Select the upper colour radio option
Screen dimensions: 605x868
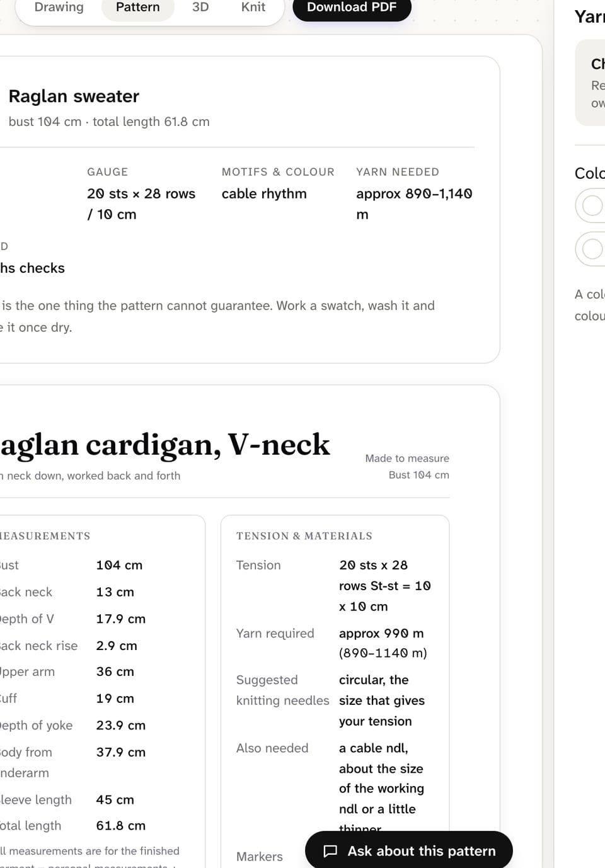[592, 205]
